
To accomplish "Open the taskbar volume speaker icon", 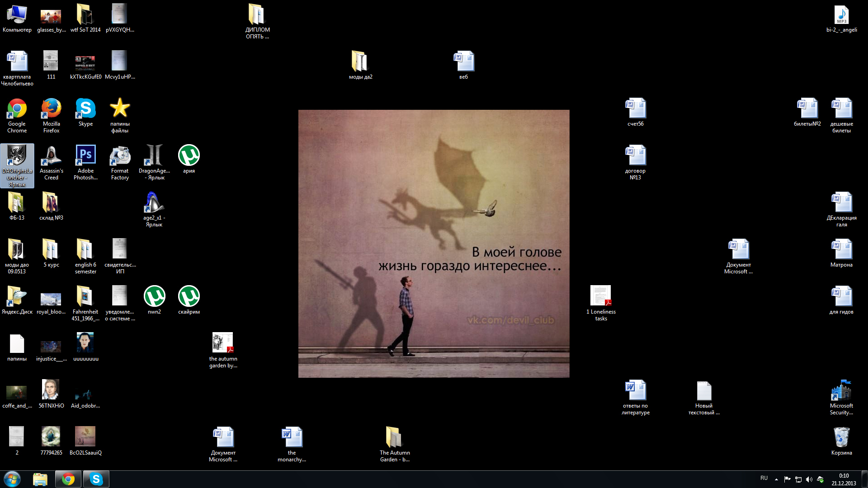I will pos(809,479).
